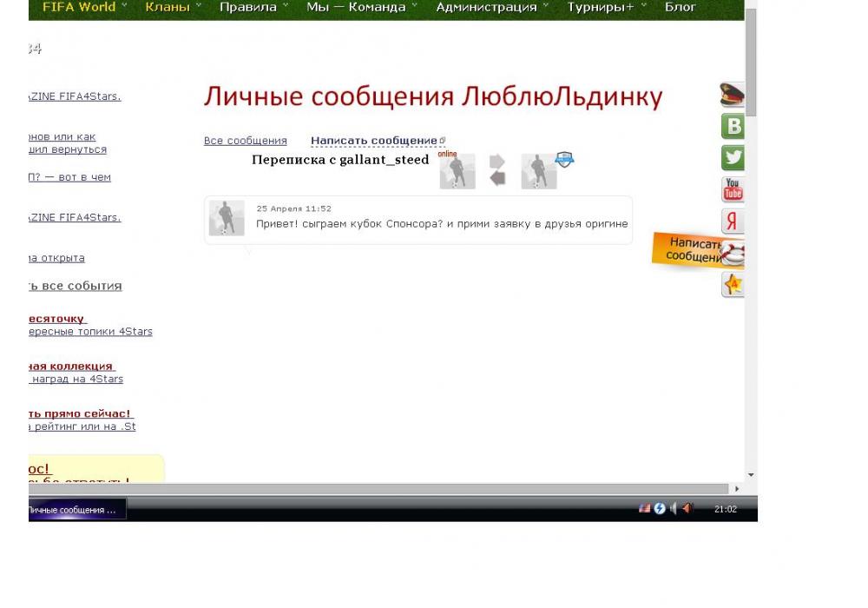Click the Все сообщения link
Screen dimensions: 868x608
(x=245, y=141)
